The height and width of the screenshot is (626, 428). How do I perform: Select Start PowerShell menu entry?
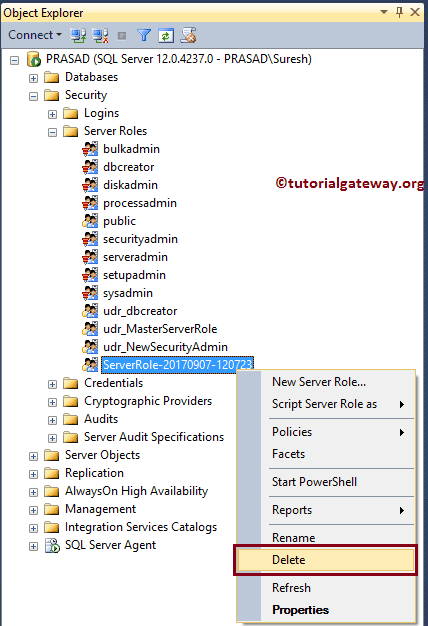coord(326,482)
